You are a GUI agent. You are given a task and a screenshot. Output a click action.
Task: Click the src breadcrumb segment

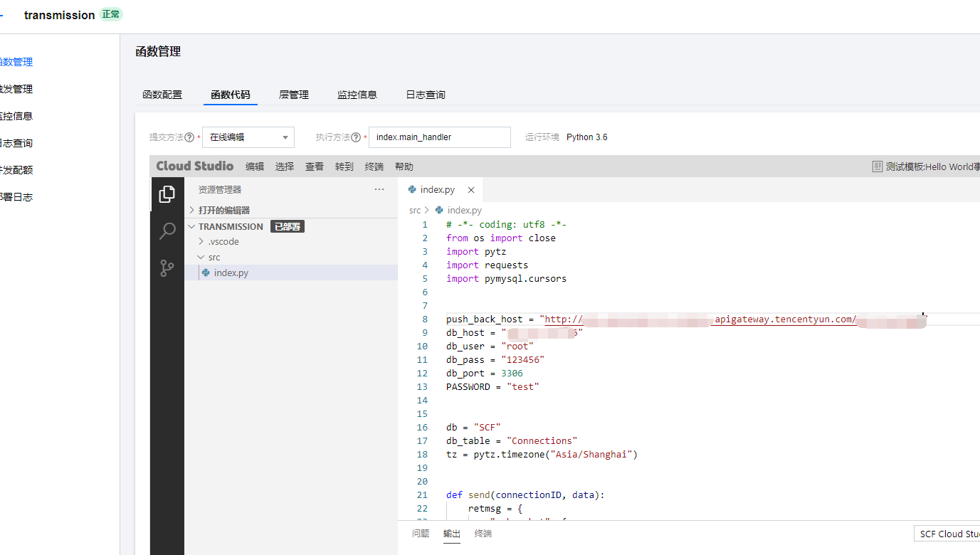click(415, 210)
